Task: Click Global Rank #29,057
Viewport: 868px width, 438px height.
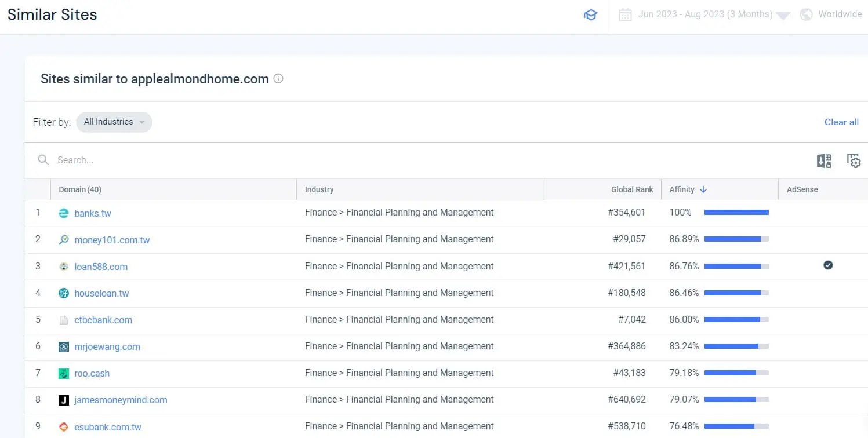Action: click(x=629, y=239)
